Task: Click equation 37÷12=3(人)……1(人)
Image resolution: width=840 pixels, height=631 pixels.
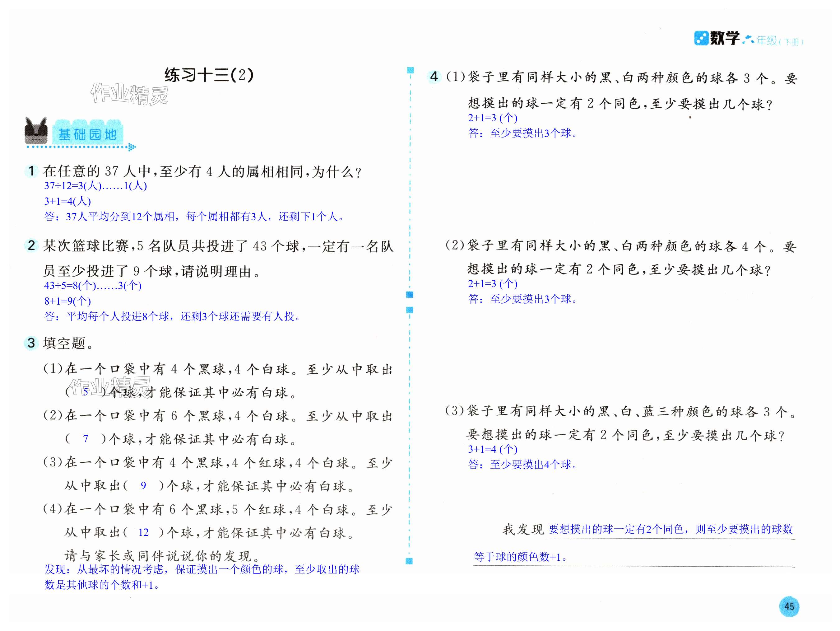Action: (x=95, y=186)
